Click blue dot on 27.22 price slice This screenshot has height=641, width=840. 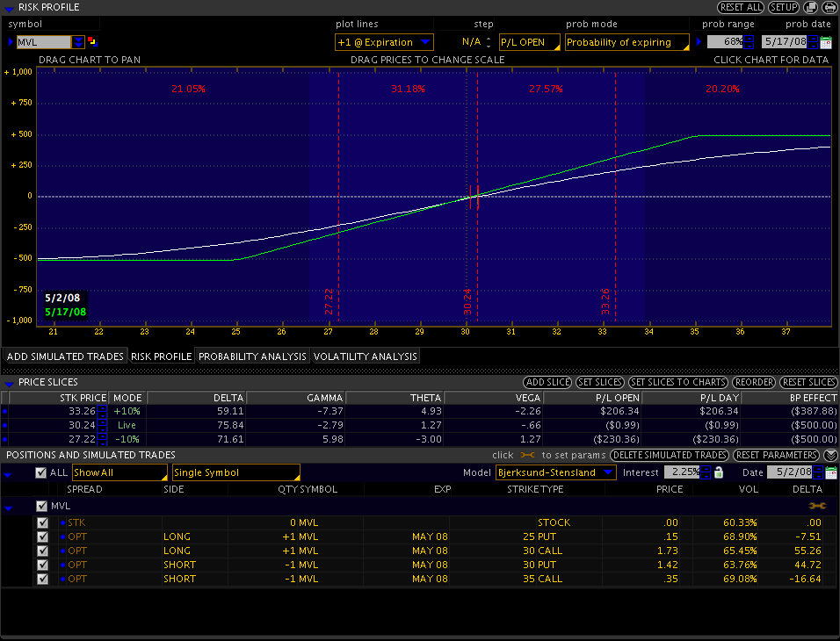pos(4,439)
